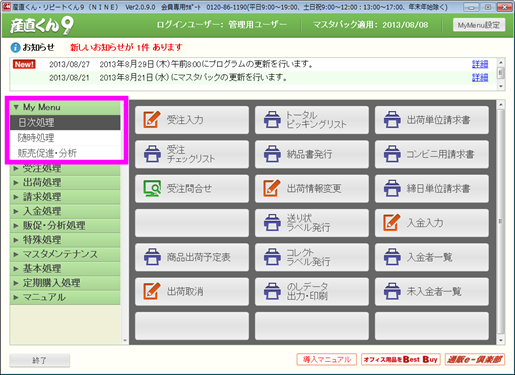
Task: Click button panel scrollbar down arrow
Action: pos(501,340)
